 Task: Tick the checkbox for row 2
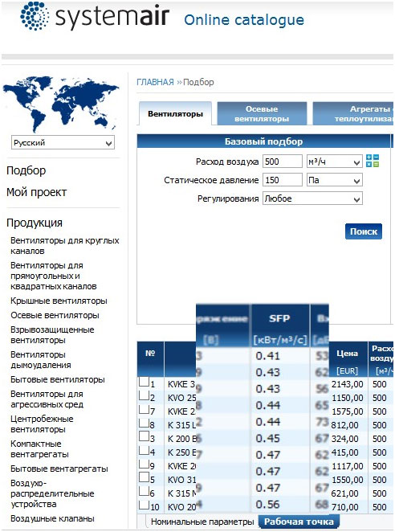(x=144, y=395)
